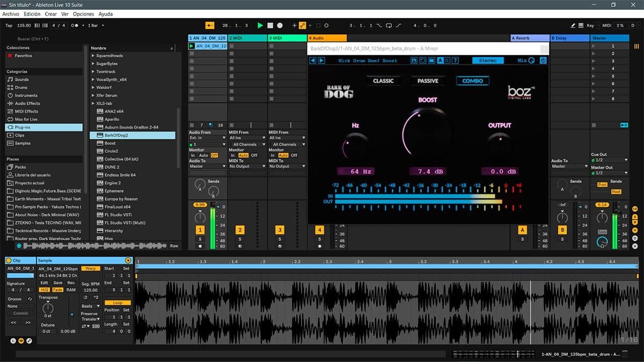644x362 pixels.
Task: Expand the Xfer Serum plug-in folder
Action: point(93,95)
